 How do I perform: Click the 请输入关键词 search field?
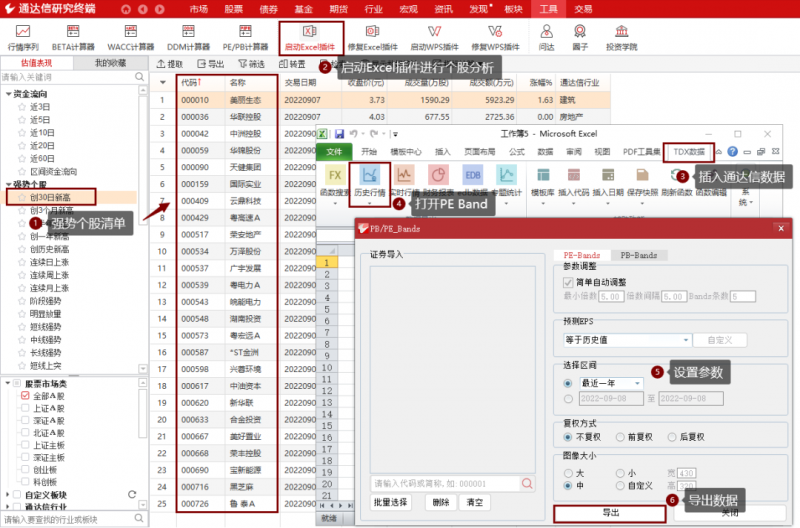(x=67, y=77)
